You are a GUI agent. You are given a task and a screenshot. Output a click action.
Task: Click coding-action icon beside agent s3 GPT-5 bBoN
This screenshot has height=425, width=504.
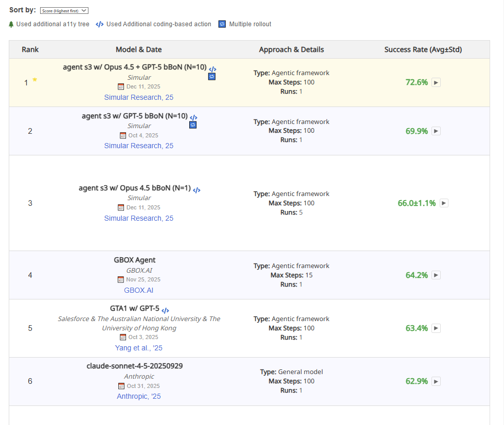coord(193,117)
